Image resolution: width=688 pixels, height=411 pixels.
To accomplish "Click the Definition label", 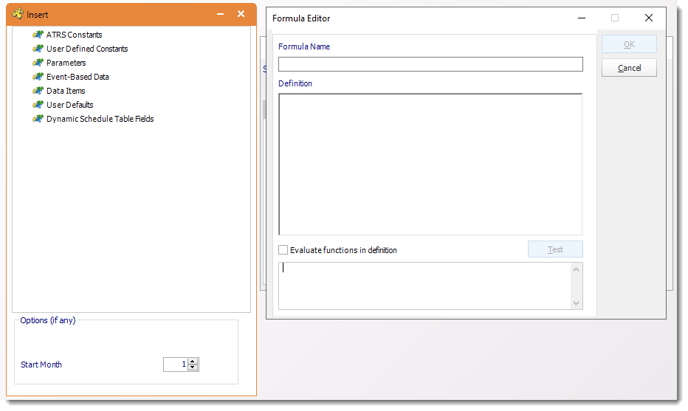I will coord(295,83).
